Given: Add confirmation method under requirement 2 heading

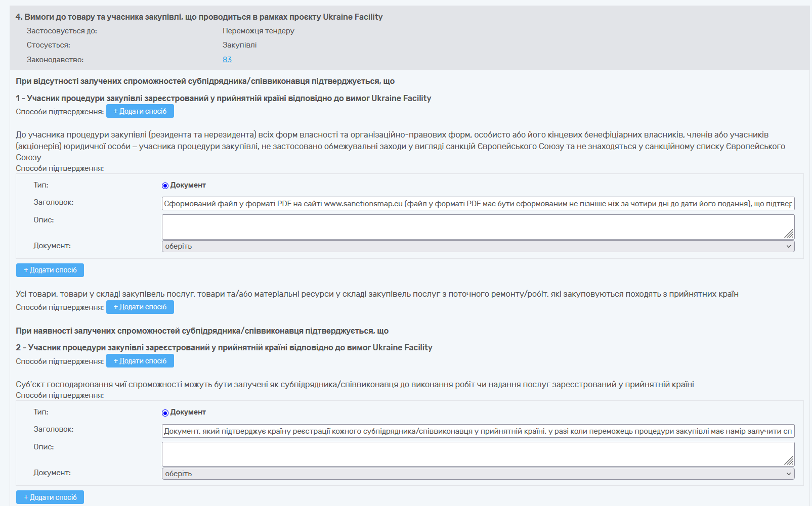Looking at the screenshot, I should [x=140, y=361].
